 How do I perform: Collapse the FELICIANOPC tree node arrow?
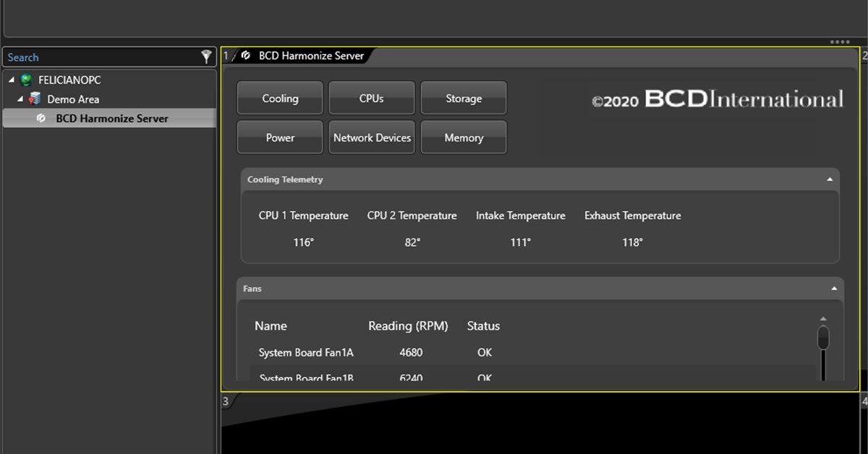(x=12, y=80)
